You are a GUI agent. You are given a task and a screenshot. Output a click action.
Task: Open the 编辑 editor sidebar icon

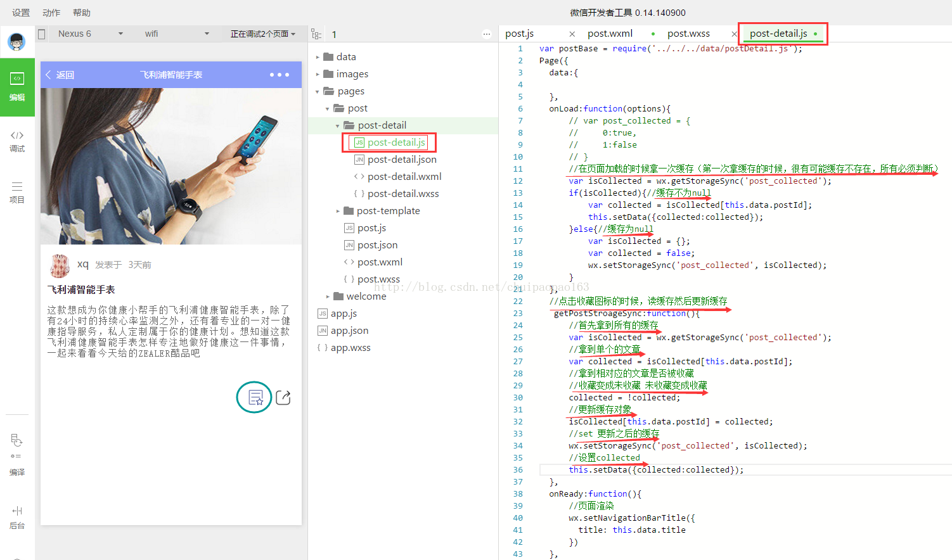point(17,87)
